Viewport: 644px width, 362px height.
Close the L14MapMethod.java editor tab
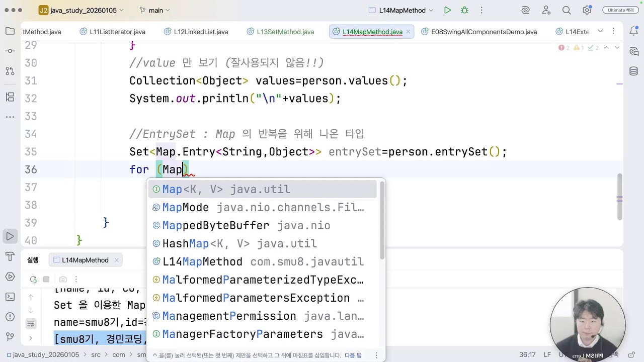(x=409, y=32)
